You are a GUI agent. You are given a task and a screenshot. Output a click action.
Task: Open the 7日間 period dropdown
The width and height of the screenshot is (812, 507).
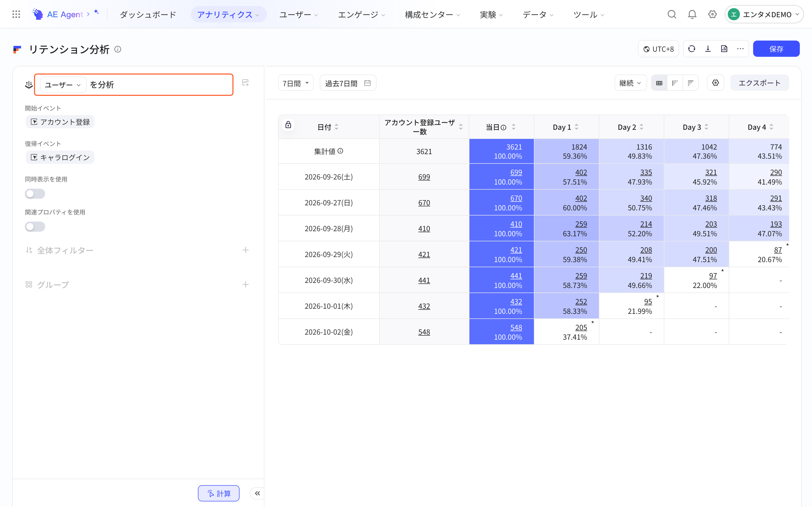[296, 83]
